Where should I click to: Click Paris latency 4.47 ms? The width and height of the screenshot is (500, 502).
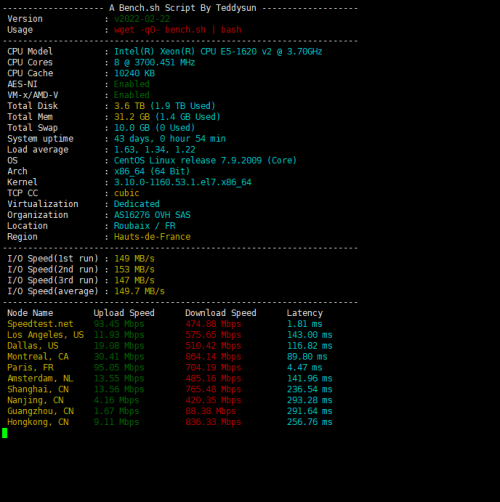pyautogui.click(x=305, y=368)
